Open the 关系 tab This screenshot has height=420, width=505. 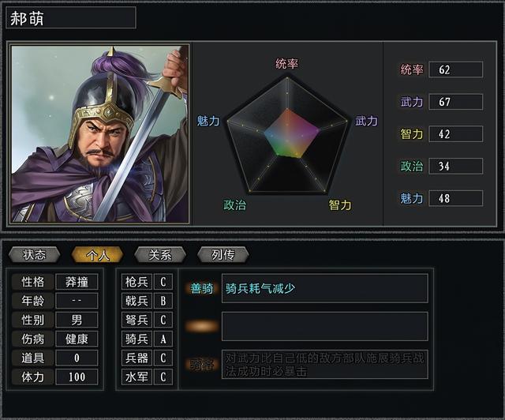click(x=160, y=254)
